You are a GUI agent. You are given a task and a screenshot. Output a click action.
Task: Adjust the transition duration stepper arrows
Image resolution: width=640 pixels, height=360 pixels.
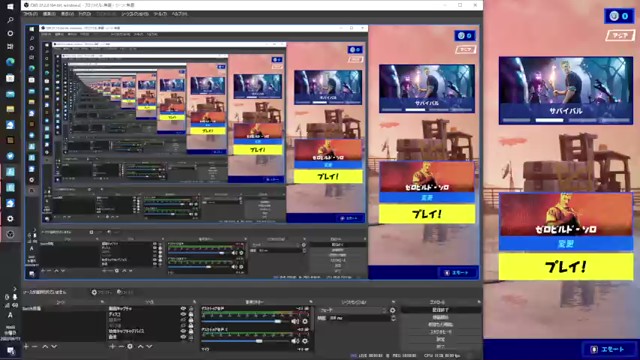coord(393,318)
